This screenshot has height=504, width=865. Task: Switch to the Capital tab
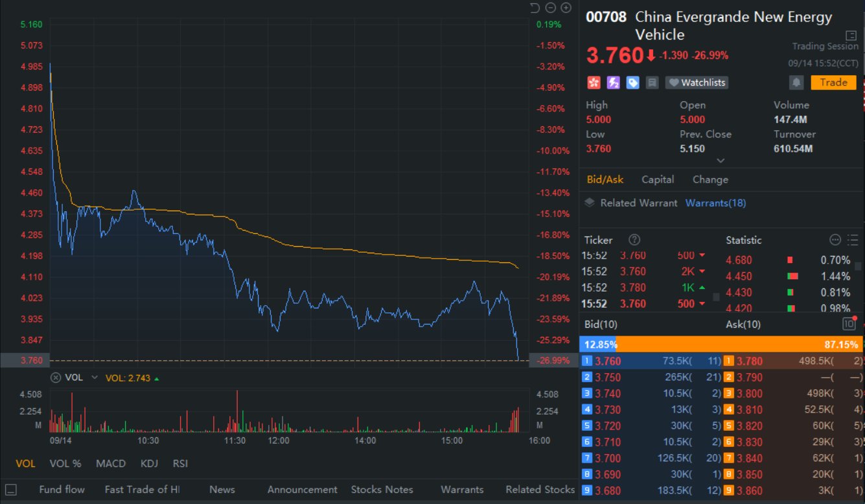coord(658,179)
